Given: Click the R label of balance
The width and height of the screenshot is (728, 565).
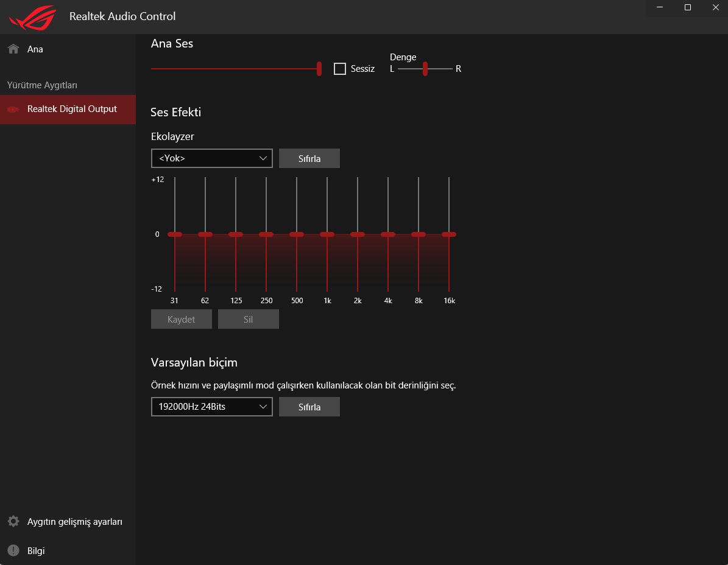Looking at the screenshot, I should (458, 69).
